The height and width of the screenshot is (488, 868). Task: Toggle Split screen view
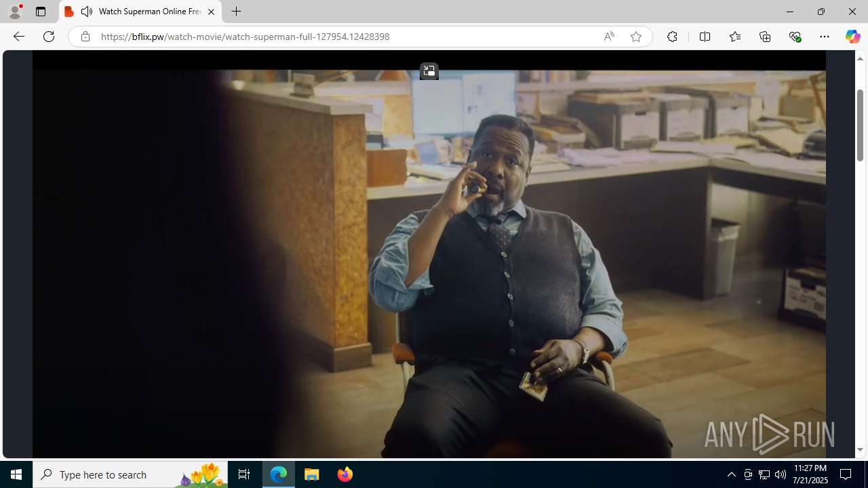[705, 37]
